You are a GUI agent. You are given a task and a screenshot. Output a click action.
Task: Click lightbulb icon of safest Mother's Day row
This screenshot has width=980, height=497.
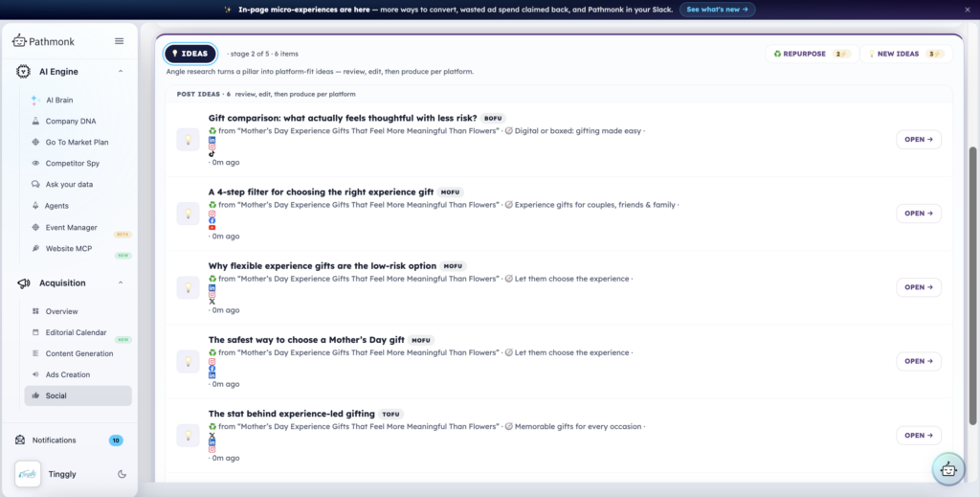pos(189,361)
